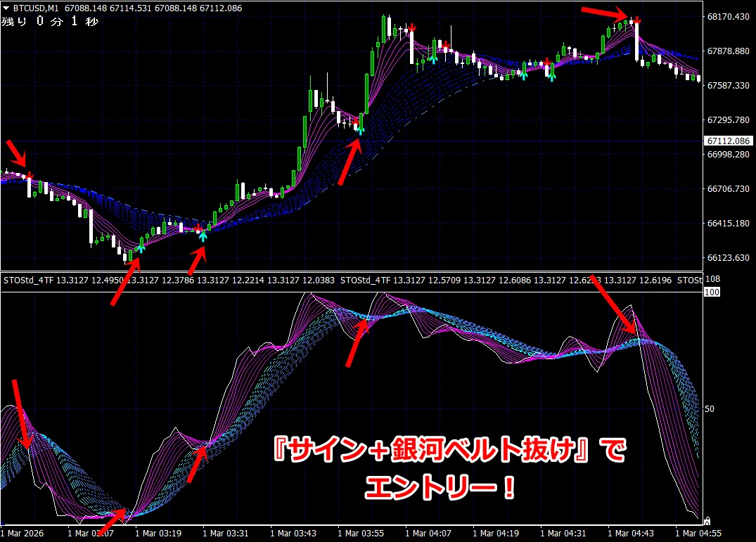Click the 1 Mar 03:55 time label
Viewport: 756px width, 542px height.
coord(361,534)
